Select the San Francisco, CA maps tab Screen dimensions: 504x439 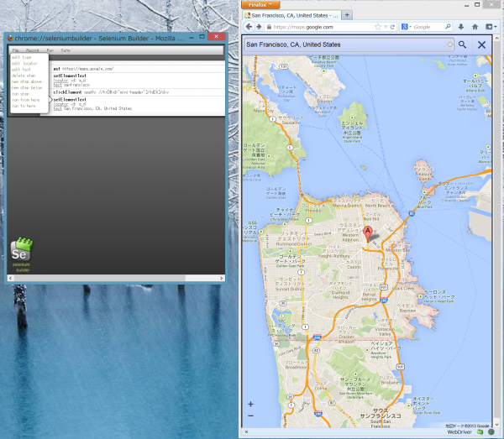pos(291,15)
